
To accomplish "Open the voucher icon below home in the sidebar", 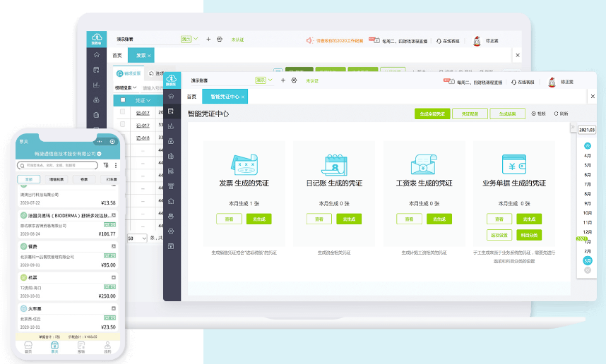I will [171, 111].
